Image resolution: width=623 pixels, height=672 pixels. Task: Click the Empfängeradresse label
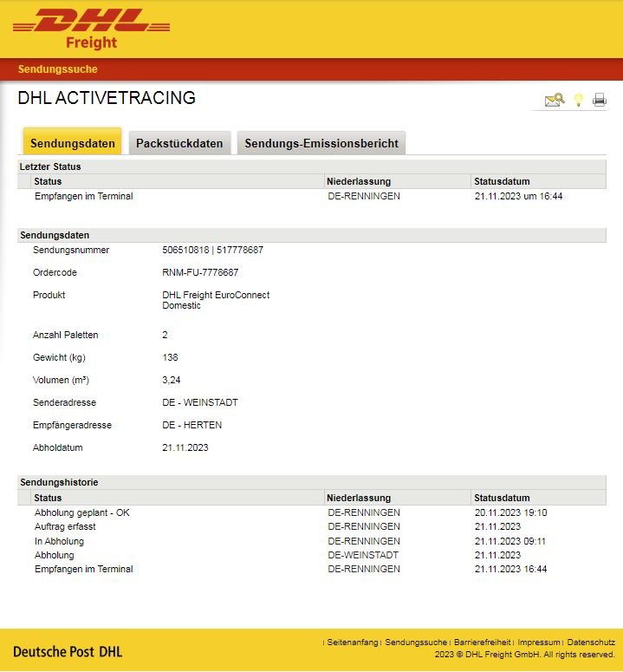coord(73,425)
